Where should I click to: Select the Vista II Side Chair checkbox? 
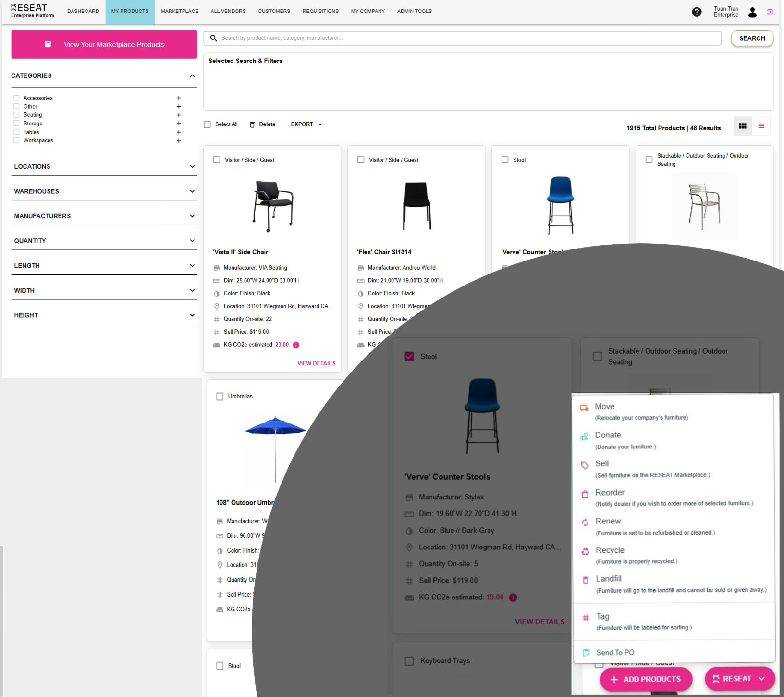tap(217, 160)
